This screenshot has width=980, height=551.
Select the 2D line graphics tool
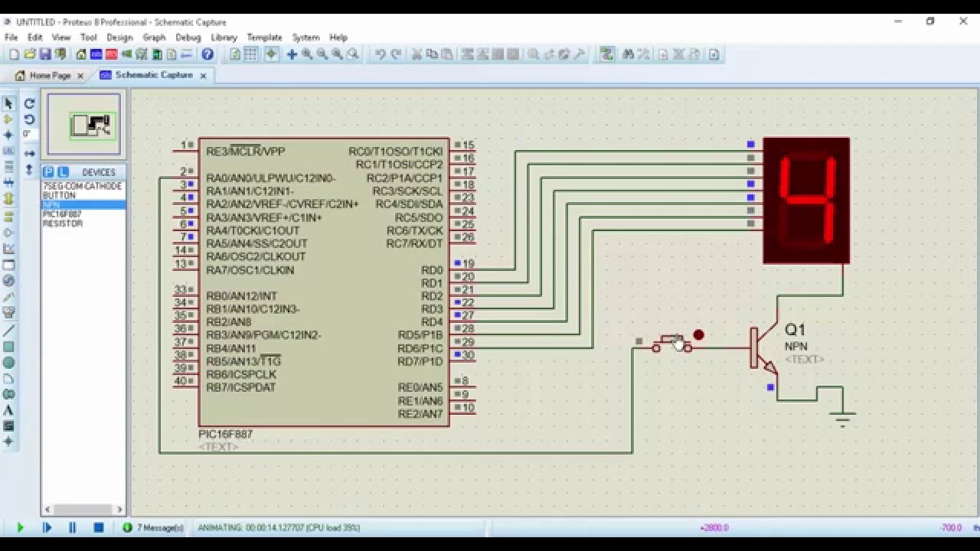(x=8, y=331)
